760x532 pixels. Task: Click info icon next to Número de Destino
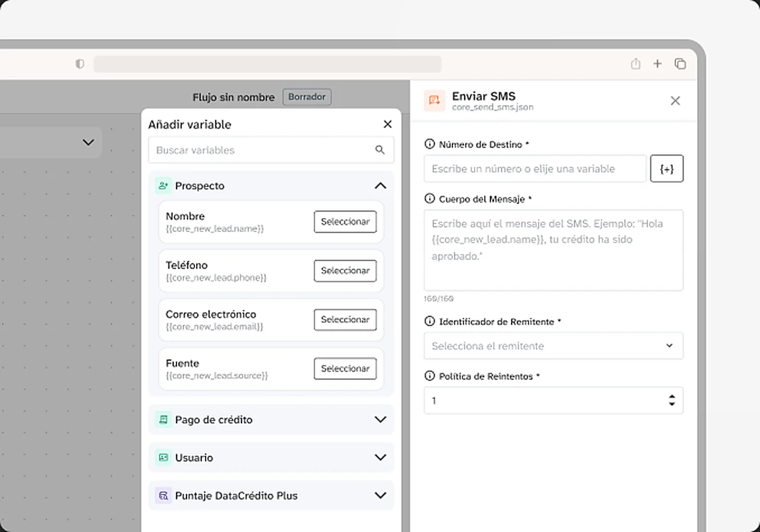pos(430,144)
